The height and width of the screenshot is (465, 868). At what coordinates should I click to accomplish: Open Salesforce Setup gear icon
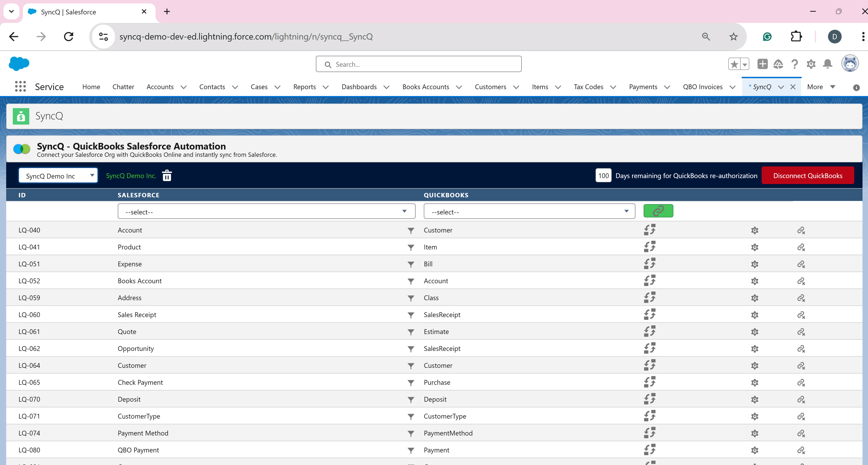811,64
